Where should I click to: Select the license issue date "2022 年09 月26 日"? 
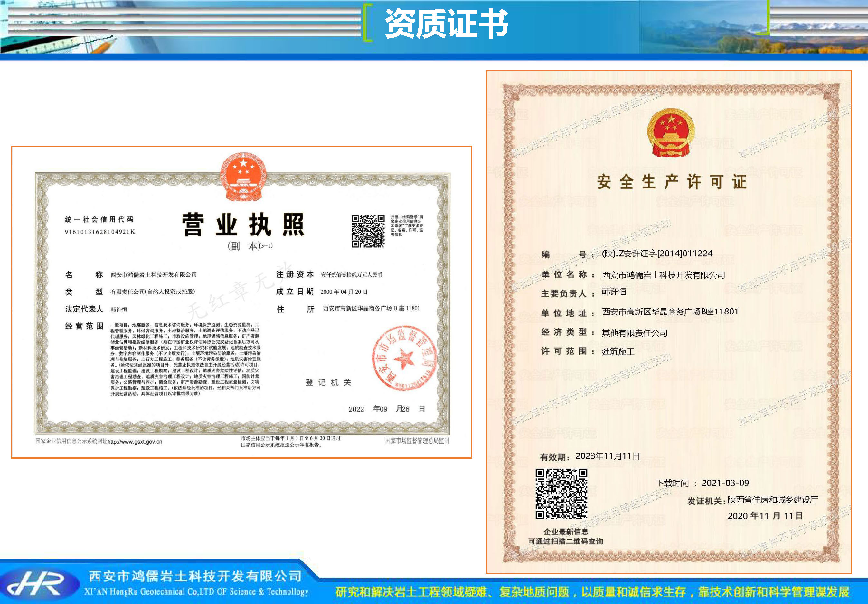(386, 409)
